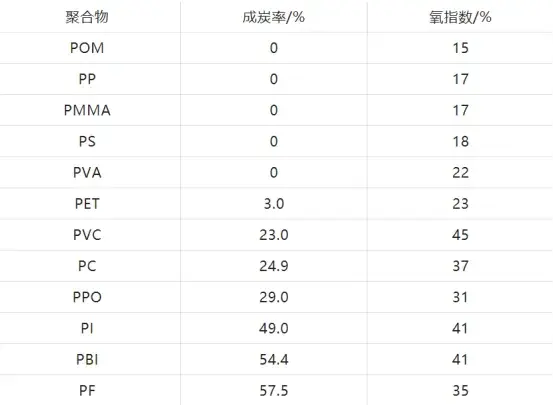Click POM oxygen index value 15
The width and height of the screenshot is (554, 405).
click(460, 48)
